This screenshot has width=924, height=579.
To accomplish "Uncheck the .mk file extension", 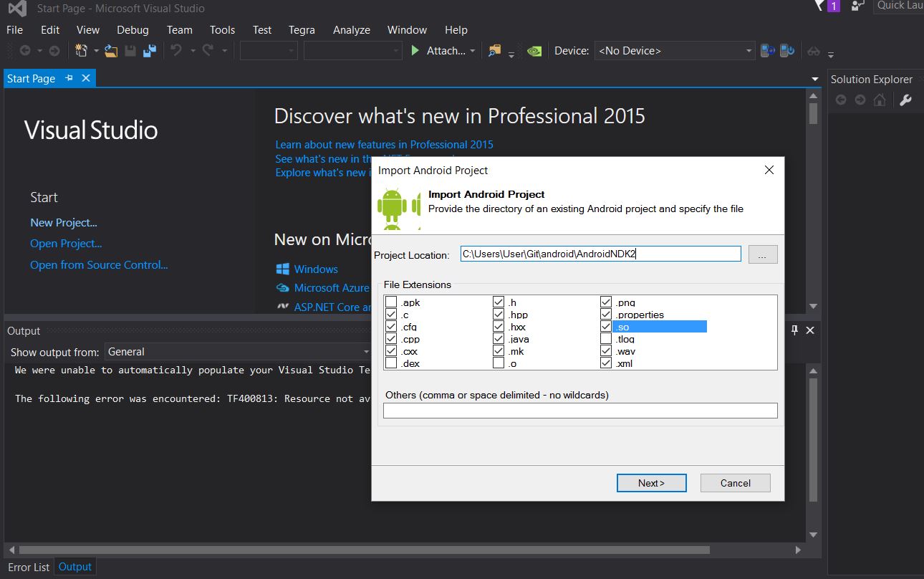I will pos(499,351).
